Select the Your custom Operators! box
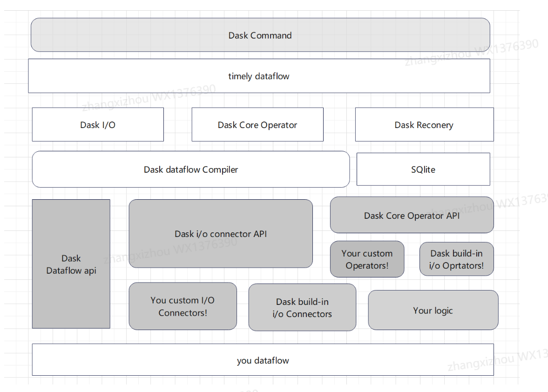 point(367,259)
